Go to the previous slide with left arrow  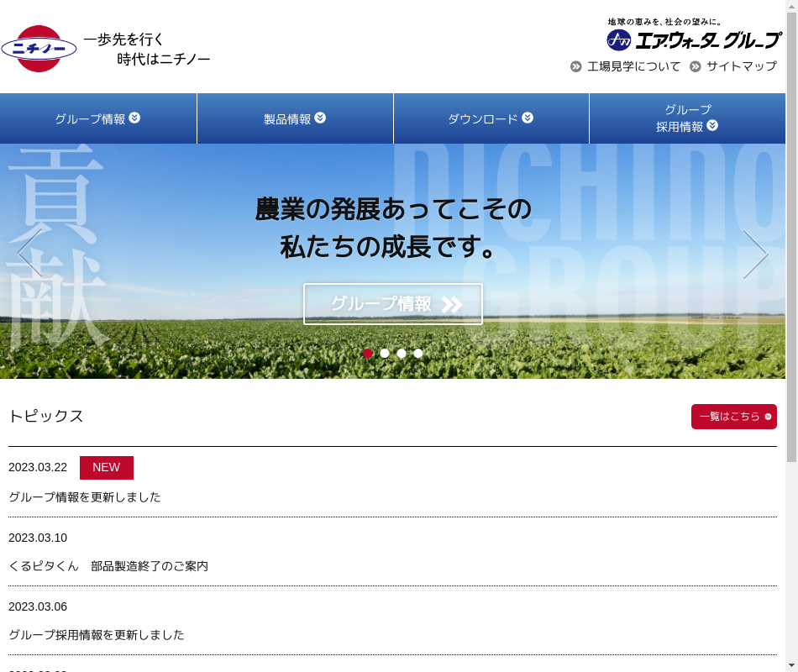[29, 253]
